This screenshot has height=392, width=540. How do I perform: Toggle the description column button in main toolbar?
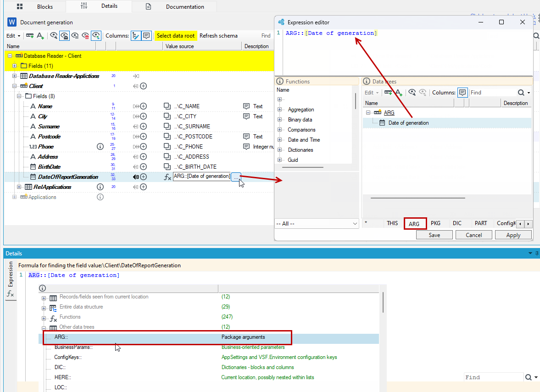(x=146, y=35)
